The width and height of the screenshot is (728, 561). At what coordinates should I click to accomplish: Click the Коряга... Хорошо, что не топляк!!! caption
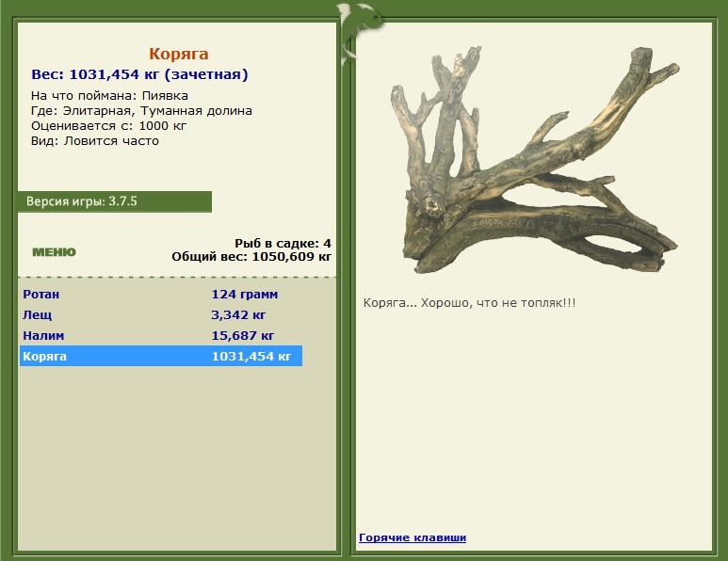(469, 303)
